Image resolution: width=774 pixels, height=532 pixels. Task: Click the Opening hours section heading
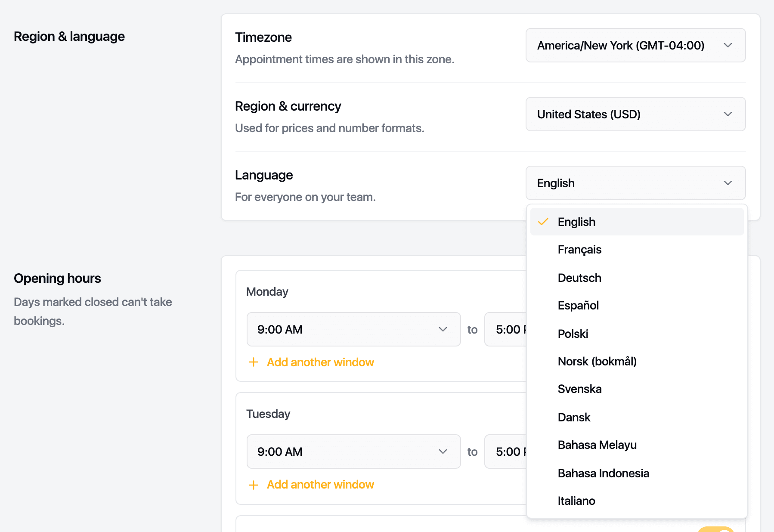coord(57,278)
